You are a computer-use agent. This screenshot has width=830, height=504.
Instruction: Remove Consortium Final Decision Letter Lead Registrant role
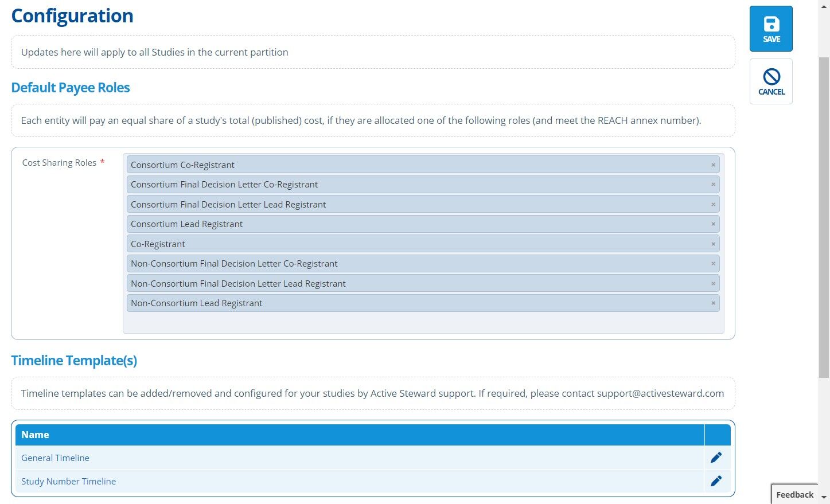pyautogui.click(x=714, y=205)
